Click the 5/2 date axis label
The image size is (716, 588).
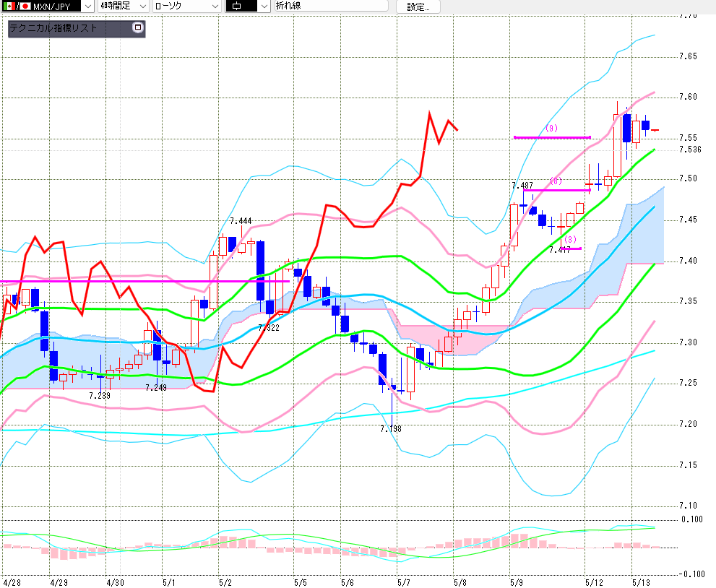[x=225, y=582]
